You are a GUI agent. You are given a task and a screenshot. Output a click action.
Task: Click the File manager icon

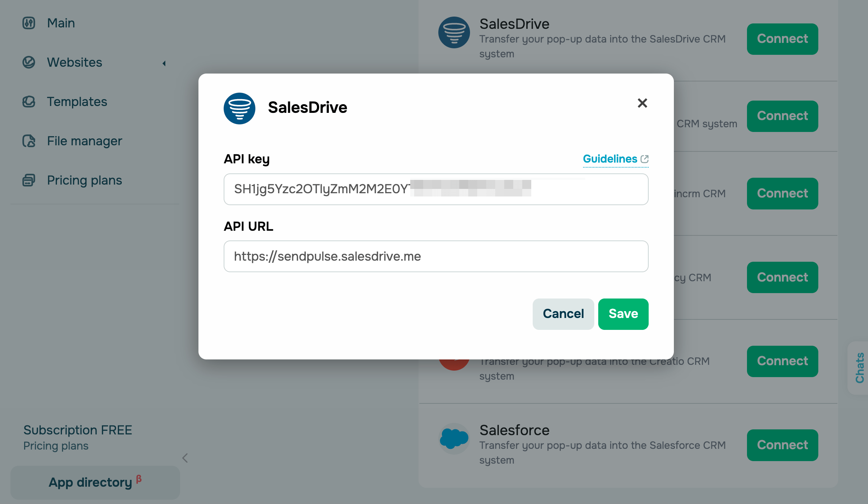point(29,141)
